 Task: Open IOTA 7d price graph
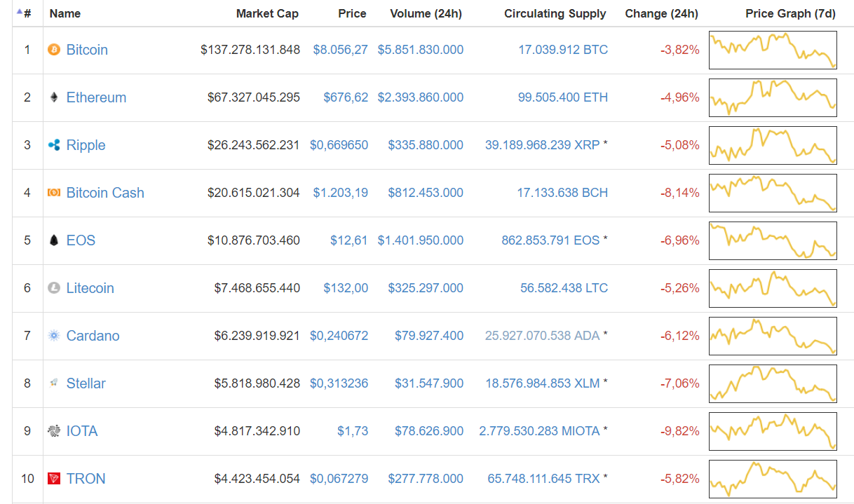point(773,431)
